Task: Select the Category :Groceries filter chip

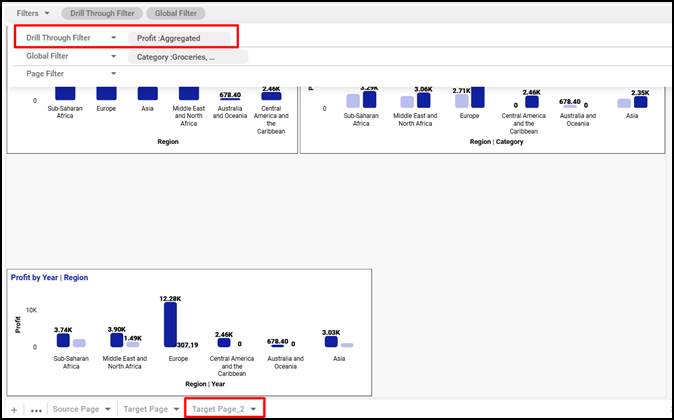Action: (179, 57)
